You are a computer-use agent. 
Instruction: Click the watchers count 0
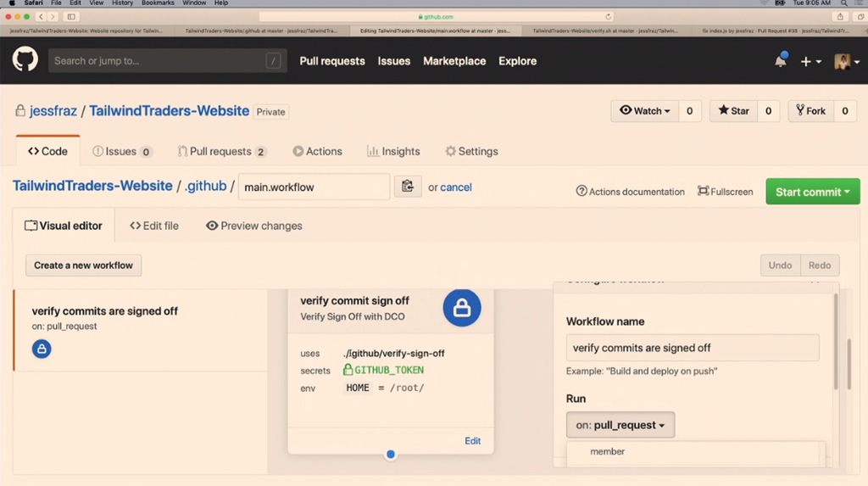690,111
